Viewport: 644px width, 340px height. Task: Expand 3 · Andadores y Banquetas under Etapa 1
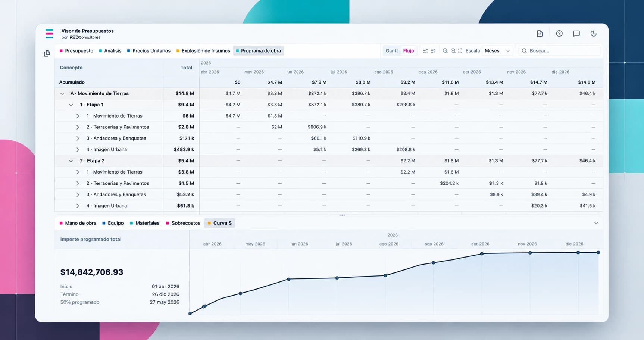click(x=78, y=138)
